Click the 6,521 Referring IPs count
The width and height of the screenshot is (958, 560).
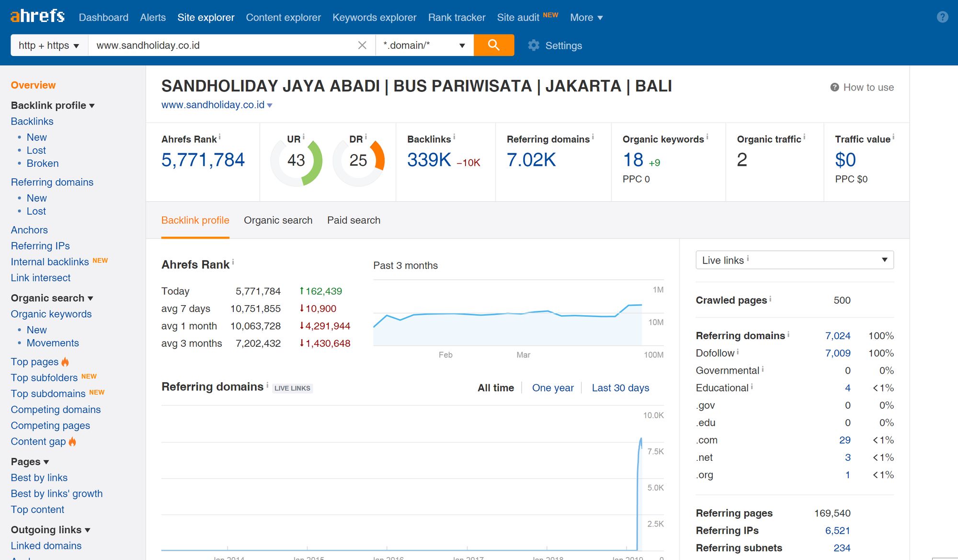(838, 531)
